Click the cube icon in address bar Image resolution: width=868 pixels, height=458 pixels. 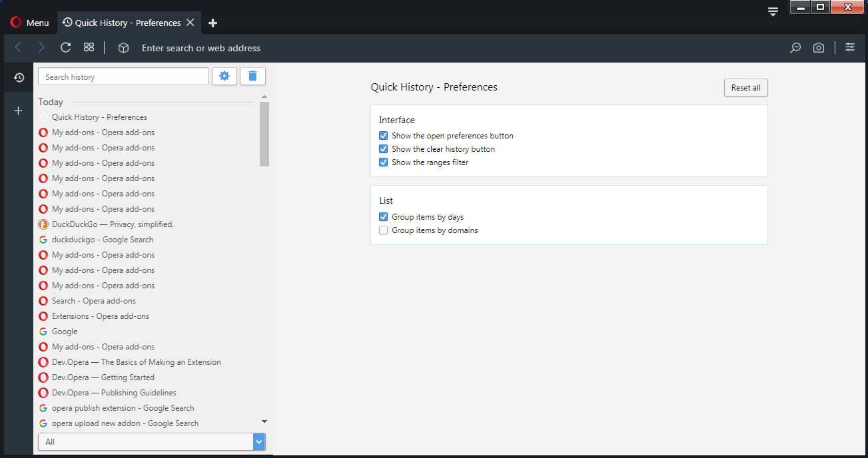tap(123, 48)
